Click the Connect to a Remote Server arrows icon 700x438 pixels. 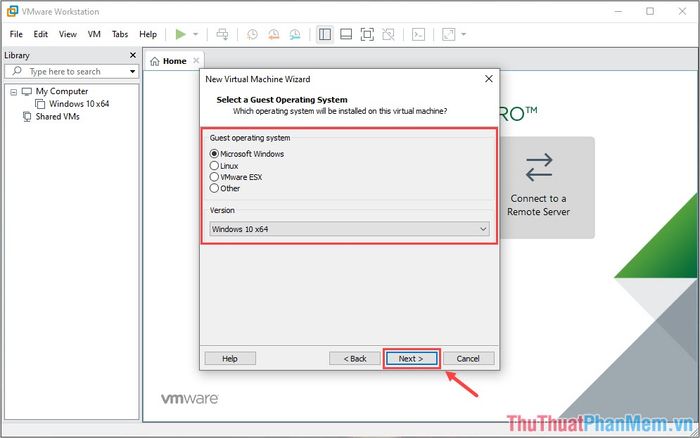click(x=539, y=167)
